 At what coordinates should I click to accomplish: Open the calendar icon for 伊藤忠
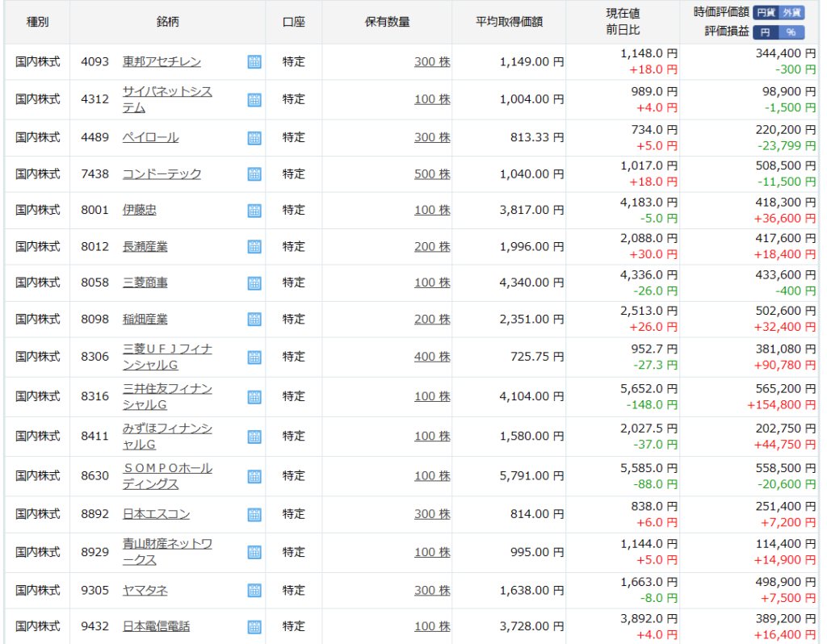pos(254,211)
